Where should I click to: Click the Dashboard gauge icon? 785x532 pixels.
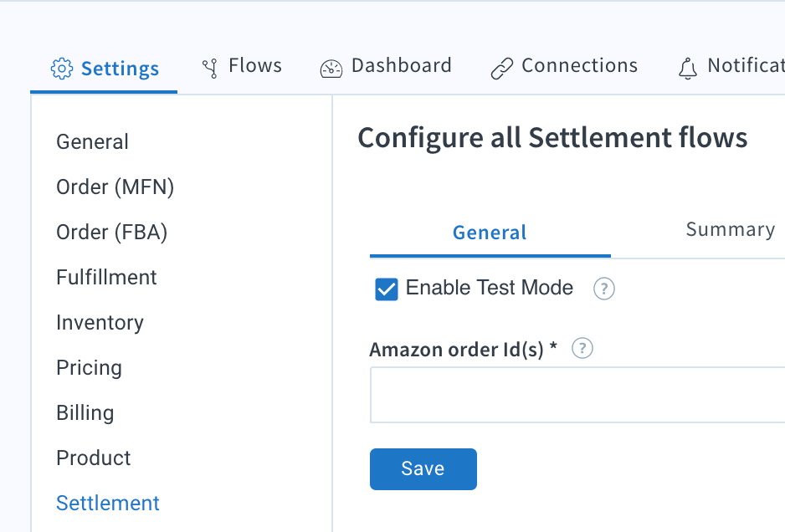pyautogui.click(x=331, y=69)
